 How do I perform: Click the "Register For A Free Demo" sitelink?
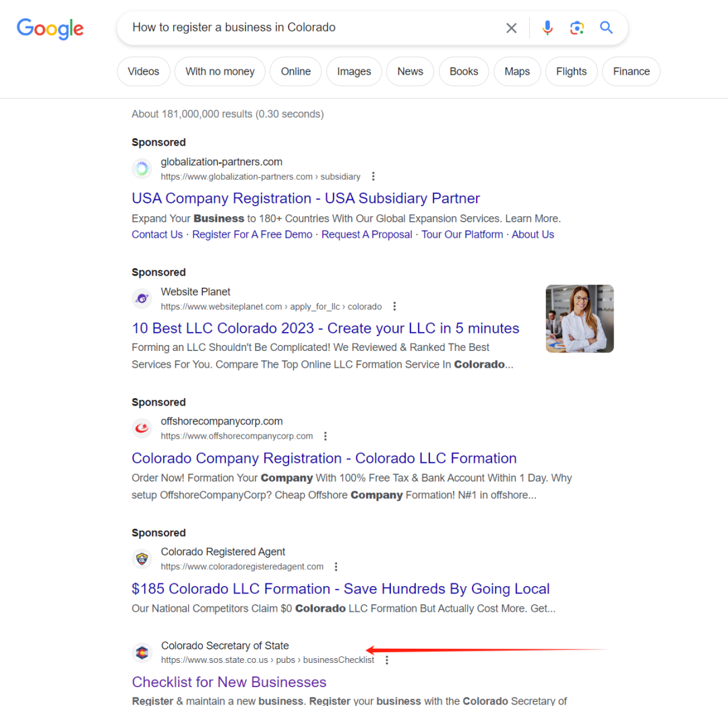click(x=252, y=234)
